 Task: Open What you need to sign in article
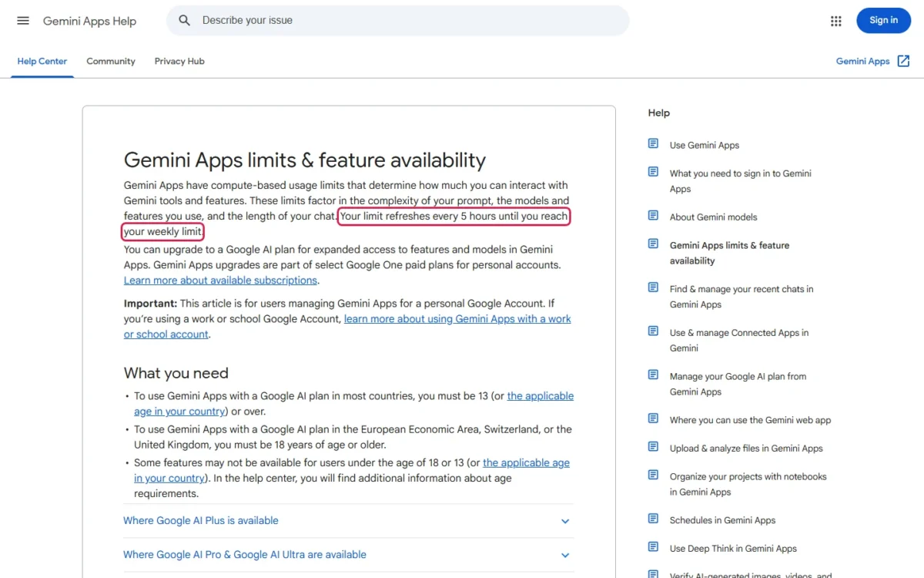pos(741,181)
